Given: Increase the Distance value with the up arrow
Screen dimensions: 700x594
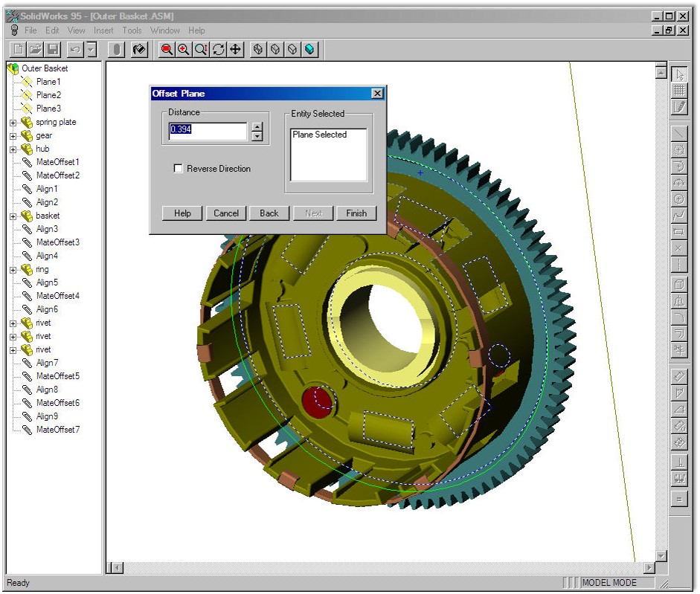Looking at the screenshot, I should (257, 127).
